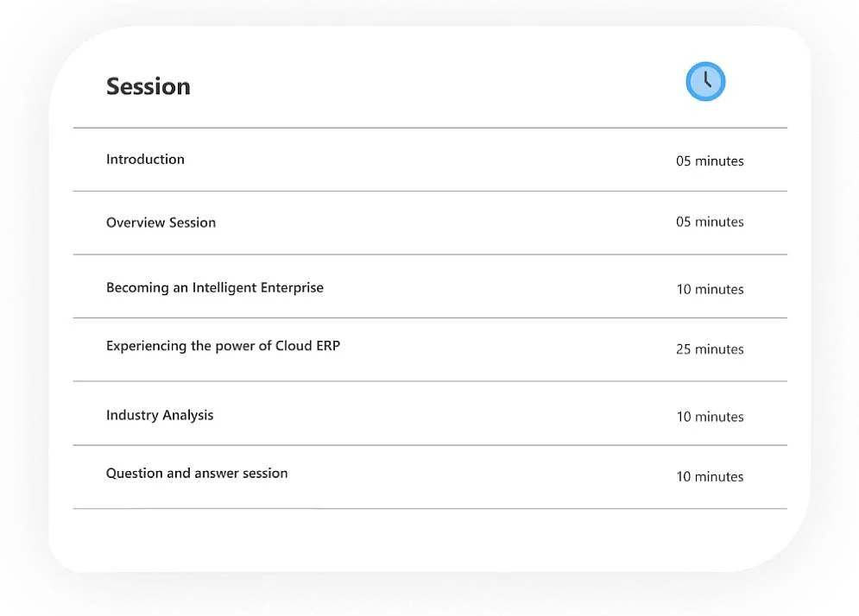The image size is (859, 616).
Task: Click the 25 minutes duration text
Action: [710, 349]
